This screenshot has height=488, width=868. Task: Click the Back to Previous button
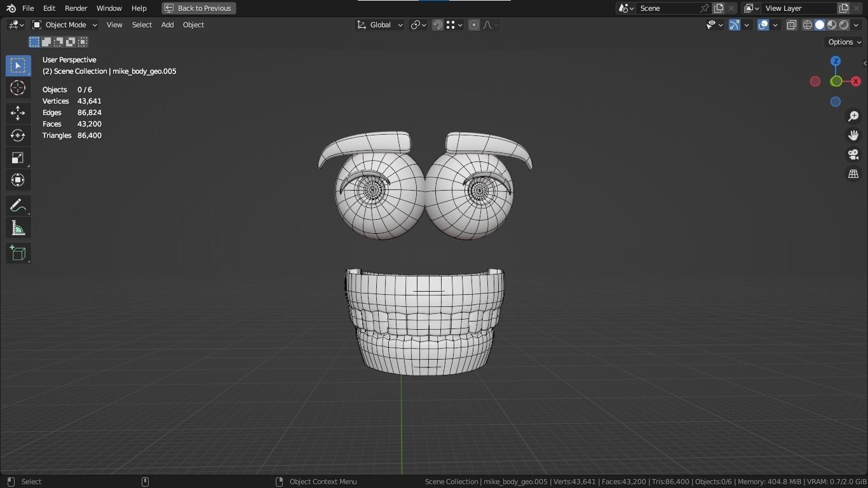click(199, 8)
